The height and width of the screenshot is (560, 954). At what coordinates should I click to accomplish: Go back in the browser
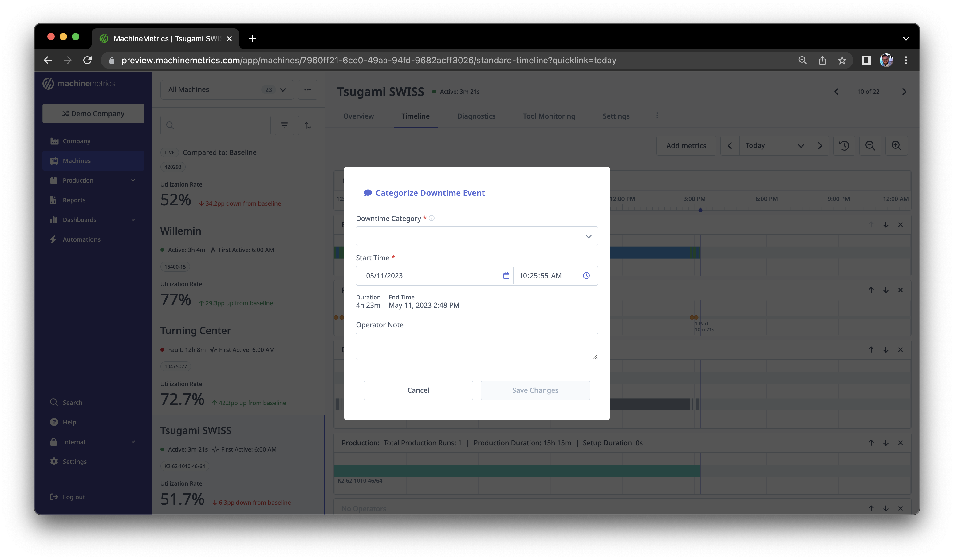(48, 60)
